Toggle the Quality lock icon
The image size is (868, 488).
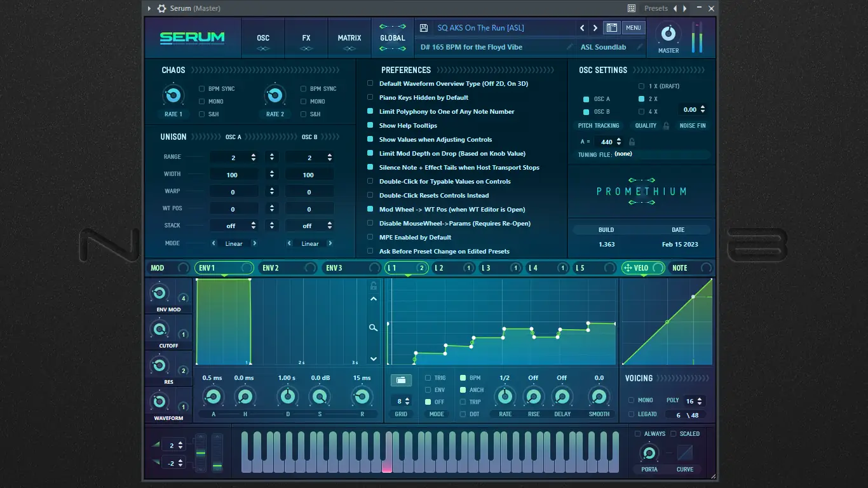pos(666,126)
